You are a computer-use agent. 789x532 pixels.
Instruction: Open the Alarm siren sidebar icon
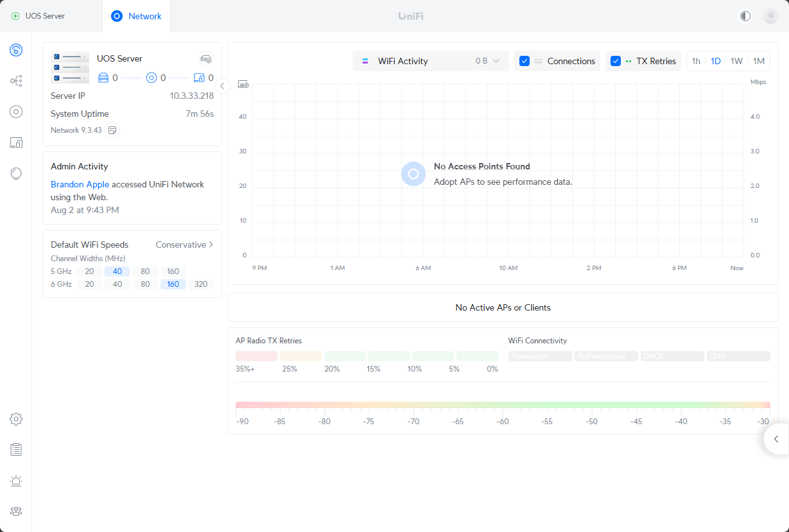click(x=16, y=481)
